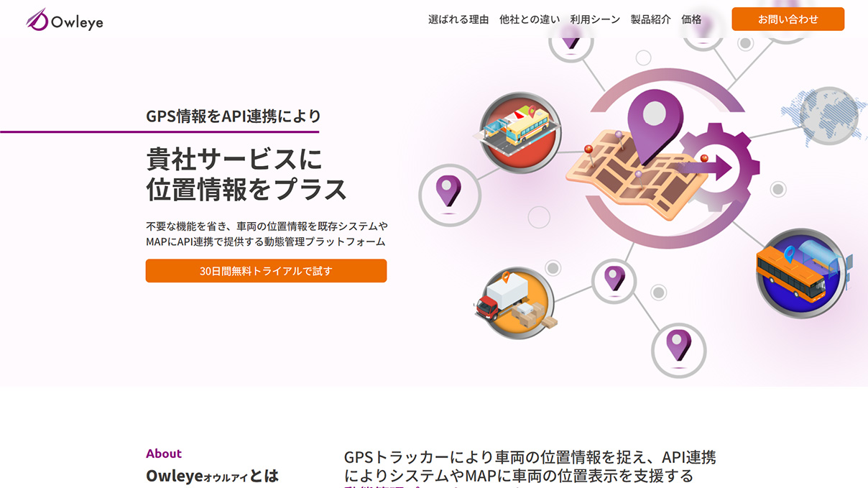This screenshot has height=488, width=868.
Task: Click the location pin circle left of map
Action: point(450,195)
